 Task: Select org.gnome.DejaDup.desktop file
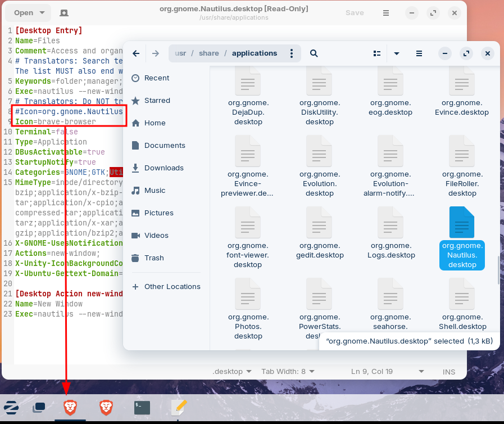pyautogui.click(x=248, y=97)
